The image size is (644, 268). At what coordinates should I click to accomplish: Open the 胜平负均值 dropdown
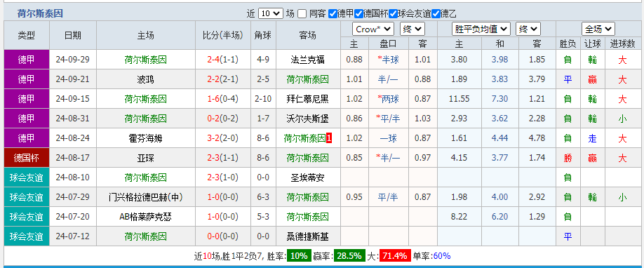click(481, 29)
